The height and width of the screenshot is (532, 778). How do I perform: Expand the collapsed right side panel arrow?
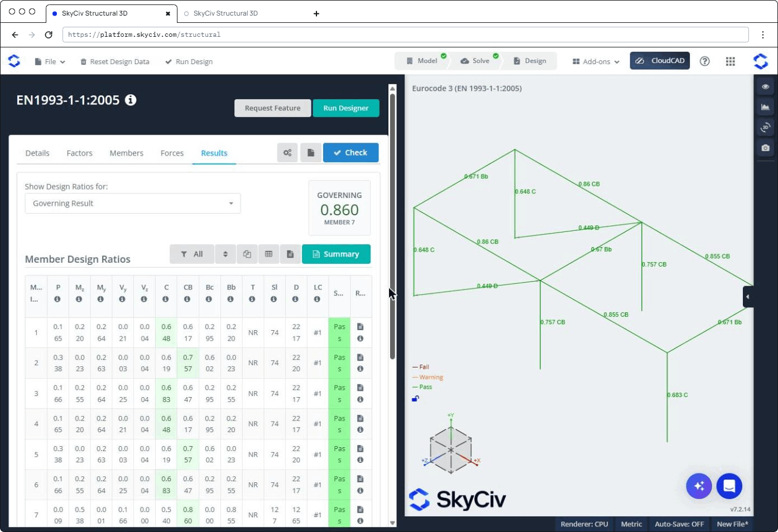[748, 297]
